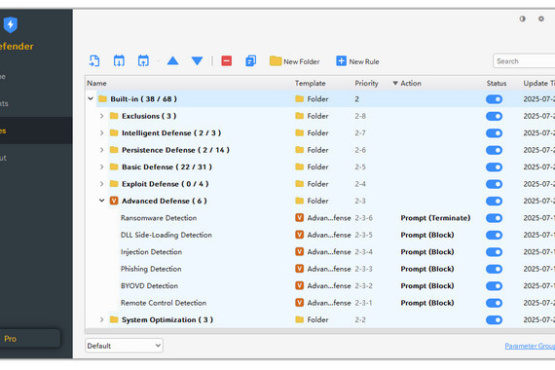Click the Search field
Screen dimensions: 555x370
click(524, 61)
